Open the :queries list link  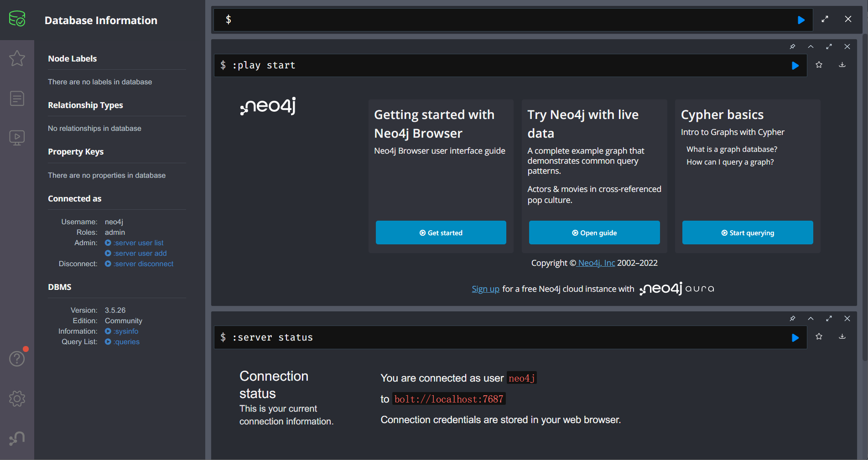(122, 342)
